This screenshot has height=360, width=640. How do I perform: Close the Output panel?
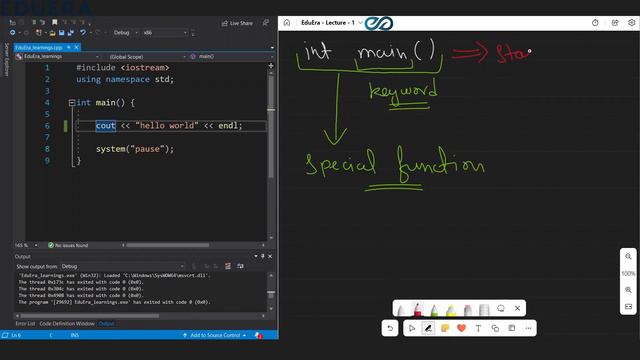pyautogui.click(x=270, y=256)
